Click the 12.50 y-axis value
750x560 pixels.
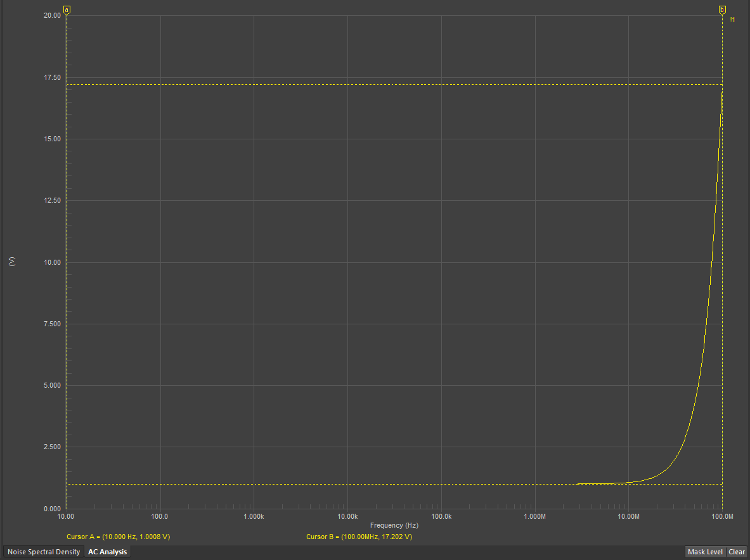coord(53,201)
